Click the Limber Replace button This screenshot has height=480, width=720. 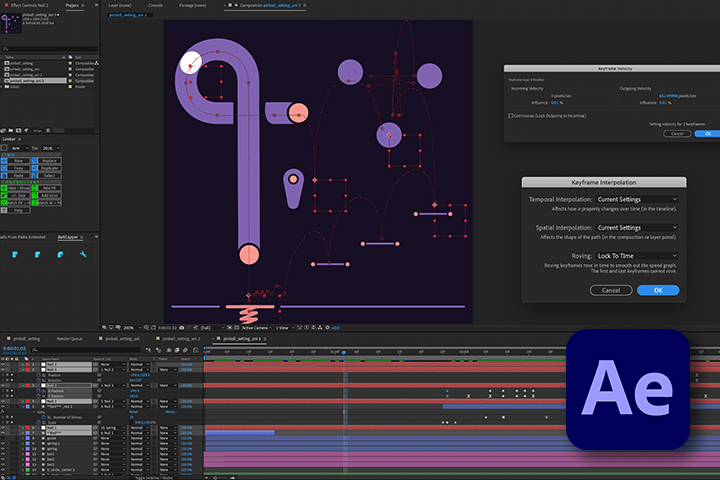click(50, 161)
